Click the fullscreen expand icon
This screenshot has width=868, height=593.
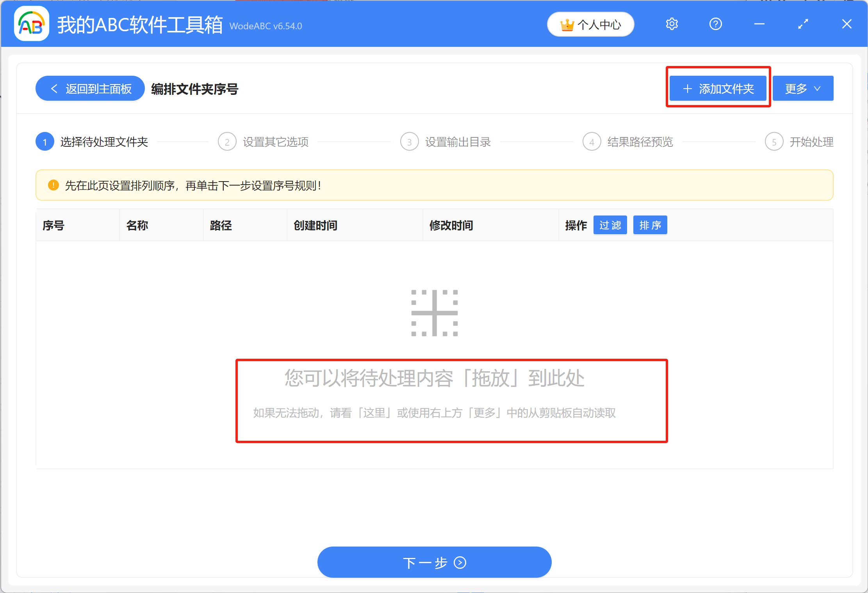click(x=803, y=24)
